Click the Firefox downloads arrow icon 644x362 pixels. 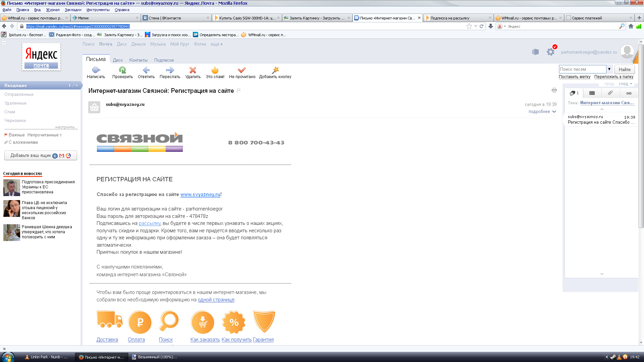pyautogui.click(x=491, y=26)
